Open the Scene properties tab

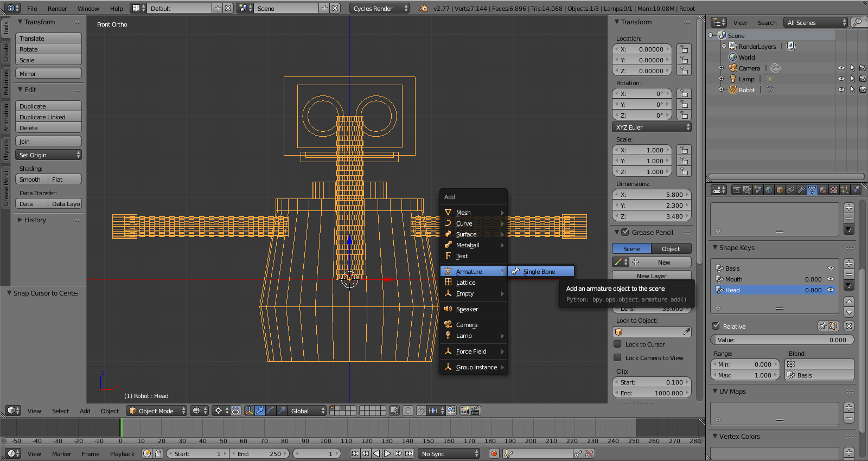pyautogui.click(x=758, y=190)
